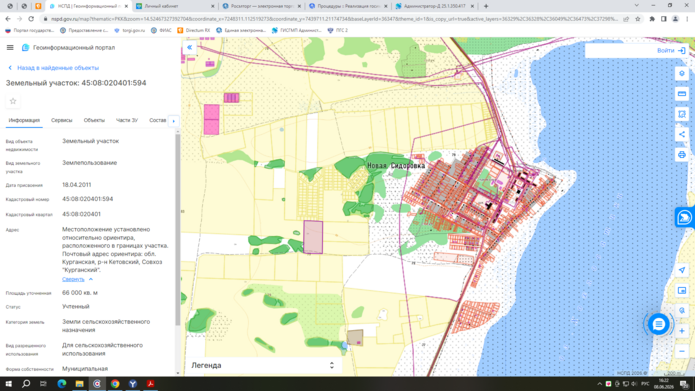Click the status value Учтенный
This screenshot has width=695, height=391.
[76, 306]
